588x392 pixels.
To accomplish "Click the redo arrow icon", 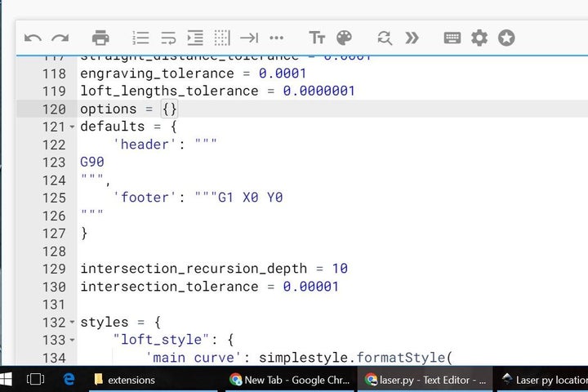I will pyautogui.click(x=60, y=38).
